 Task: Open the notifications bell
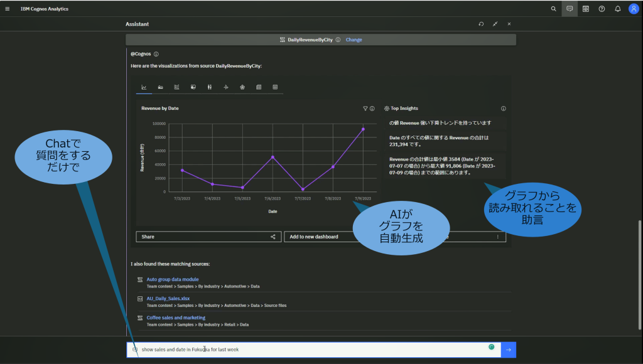pos(618,9)
